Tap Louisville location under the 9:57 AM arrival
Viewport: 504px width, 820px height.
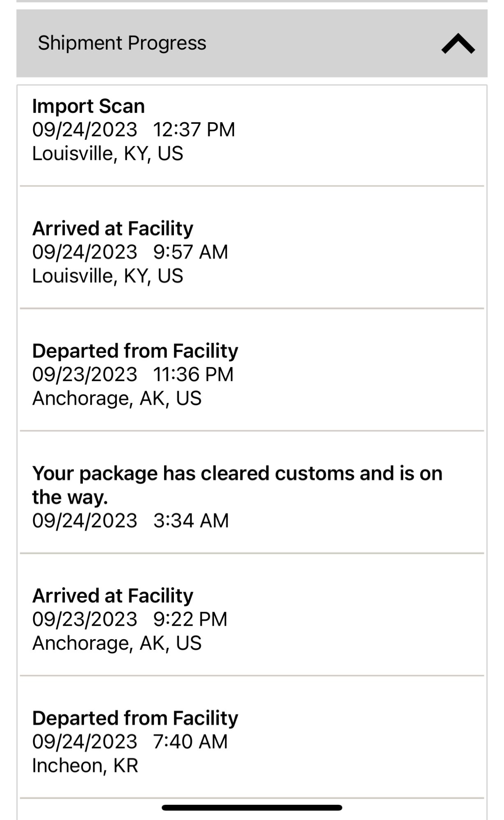pyautogui.click(x=107, y=276)
